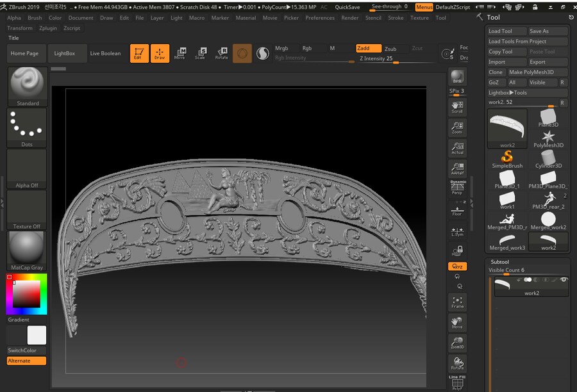Click the Make PolyMesh3D button
Screen dimensions: 577x392
click(537, 72)
